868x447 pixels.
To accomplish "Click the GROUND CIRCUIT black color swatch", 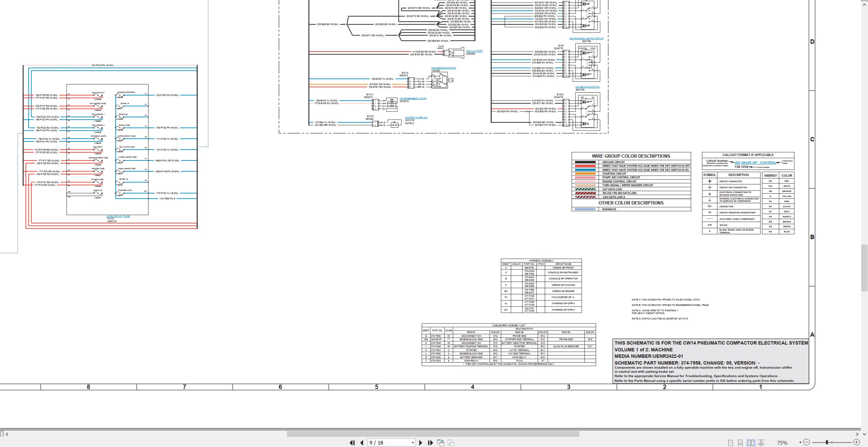I will (x=585, y=162).
